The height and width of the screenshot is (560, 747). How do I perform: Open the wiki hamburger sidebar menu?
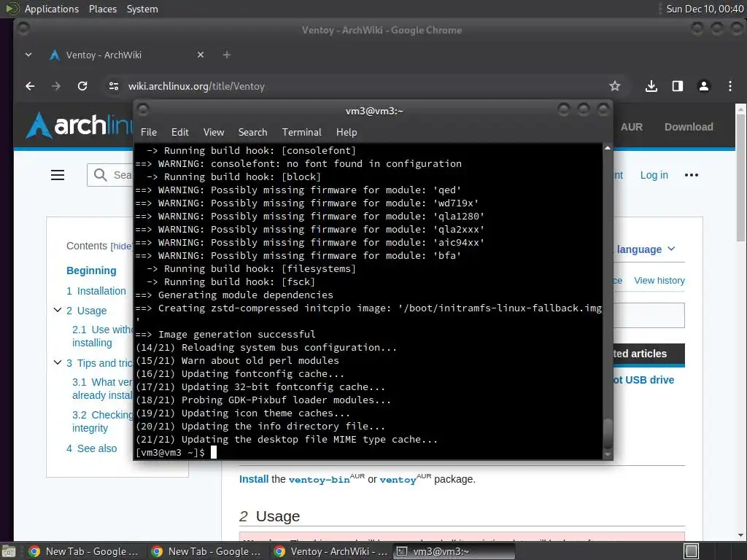pyautogui.click(x=58, y=175)
